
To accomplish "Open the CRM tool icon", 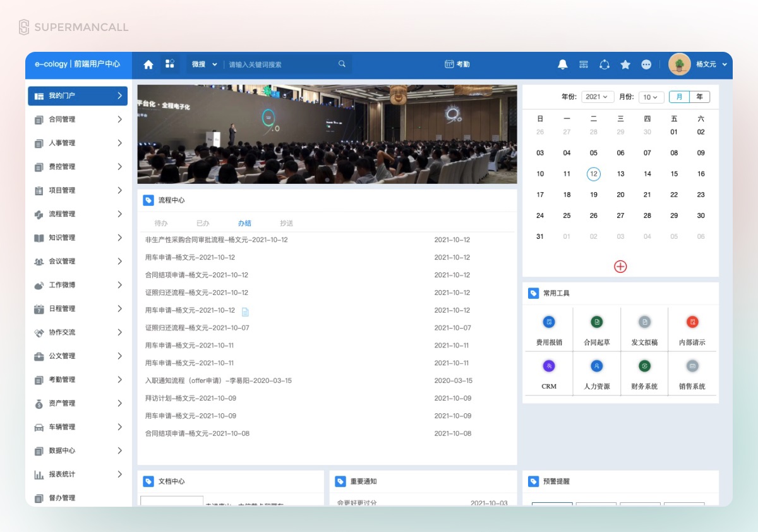I will point(549,366).
